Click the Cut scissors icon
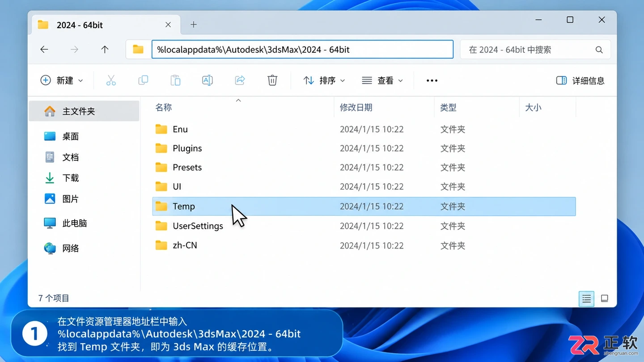The image size is (644, 362). [x=111, y=80]
